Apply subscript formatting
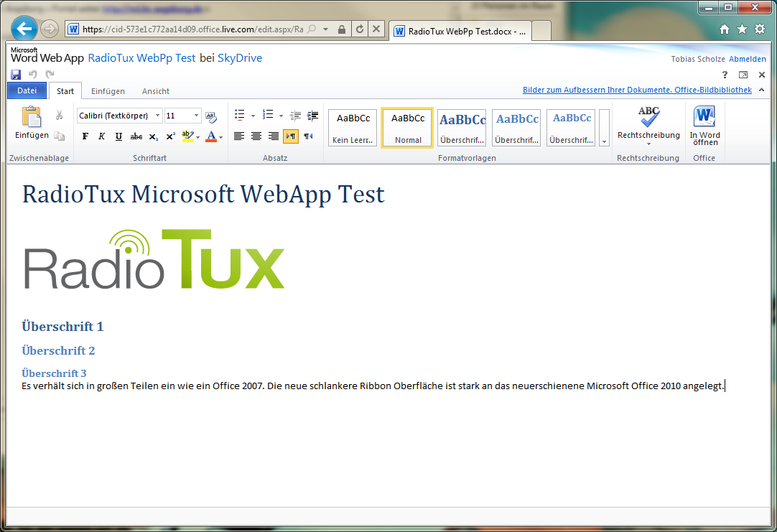 click(x=154, y=136)
